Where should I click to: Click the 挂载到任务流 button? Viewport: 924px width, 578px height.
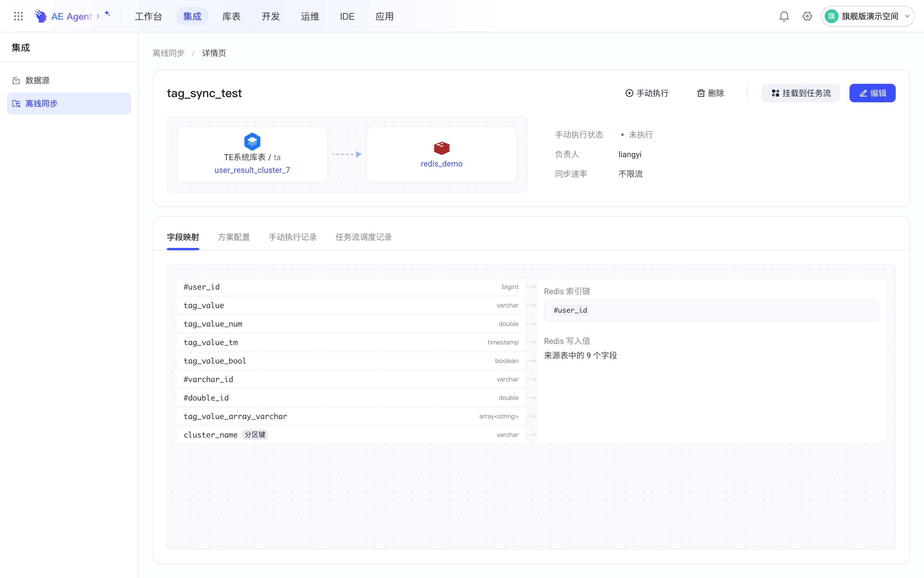801,93
